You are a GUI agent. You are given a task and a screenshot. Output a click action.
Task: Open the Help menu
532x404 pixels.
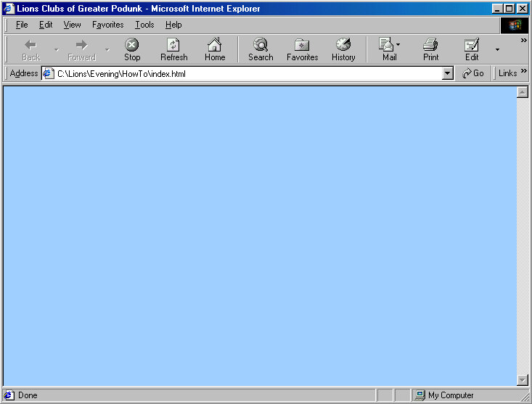click(x=173, y=25)
